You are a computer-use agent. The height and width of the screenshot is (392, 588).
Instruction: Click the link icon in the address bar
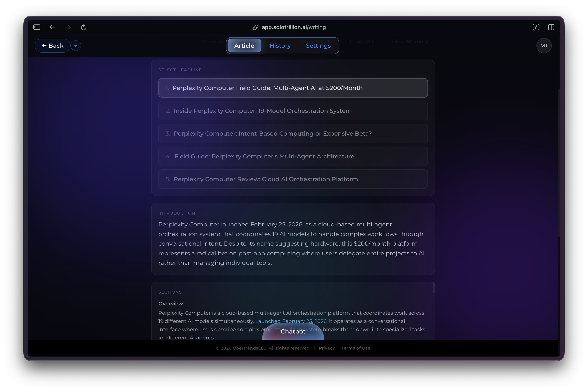click(x=255, y=27)
